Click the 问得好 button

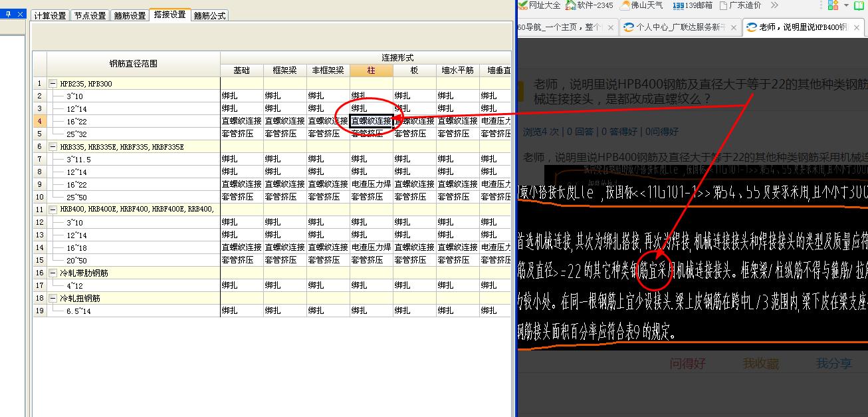[687, 363]
